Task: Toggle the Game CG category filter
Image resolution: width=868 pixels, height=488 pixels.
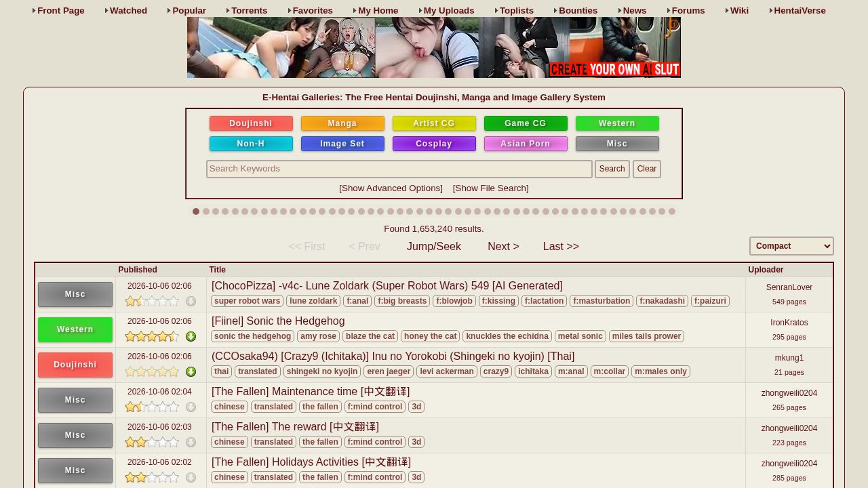Action: click(x=526, y=123)
